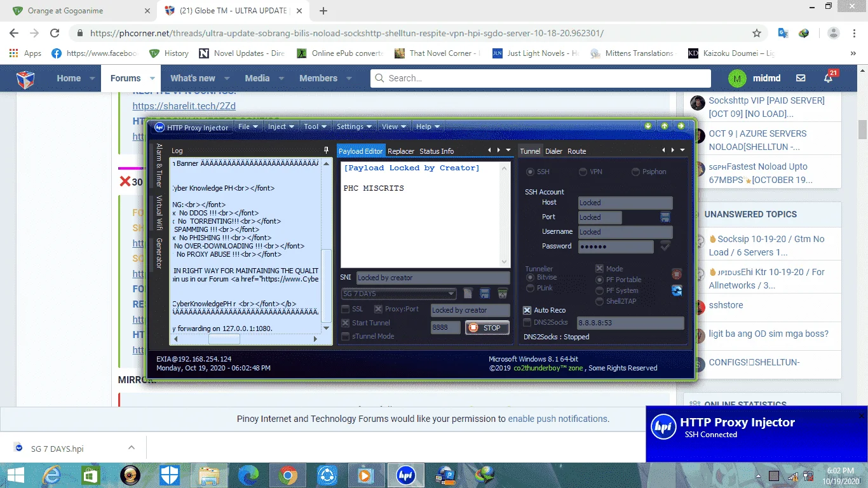Screen dimensions: 868x488
Task: Click the green down arrow in HTTP Proxy Injector title bar
Action: pyautogui.click(x=648, y=126)
